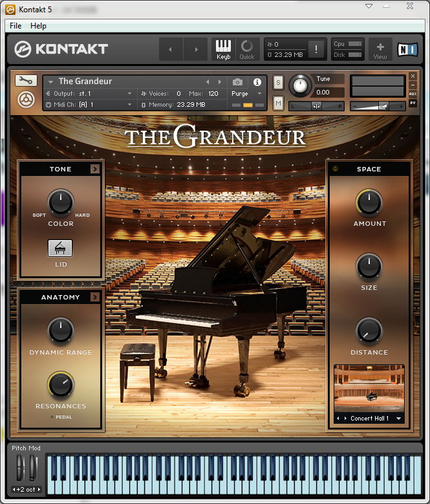This screenshot has width=430, height=504.
Task: Open the wrench edit mode button
Action: point(26,80)
